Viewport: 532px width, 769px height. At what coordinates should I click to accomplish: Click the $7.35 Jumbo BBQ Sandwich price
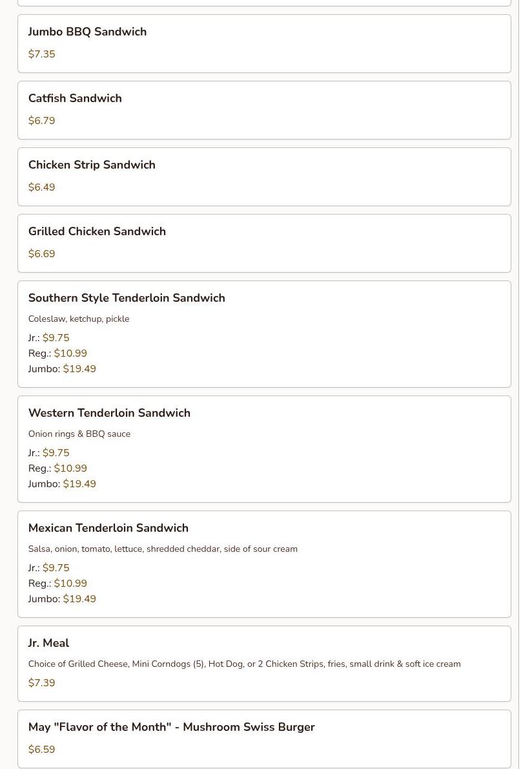click(41, 54)
